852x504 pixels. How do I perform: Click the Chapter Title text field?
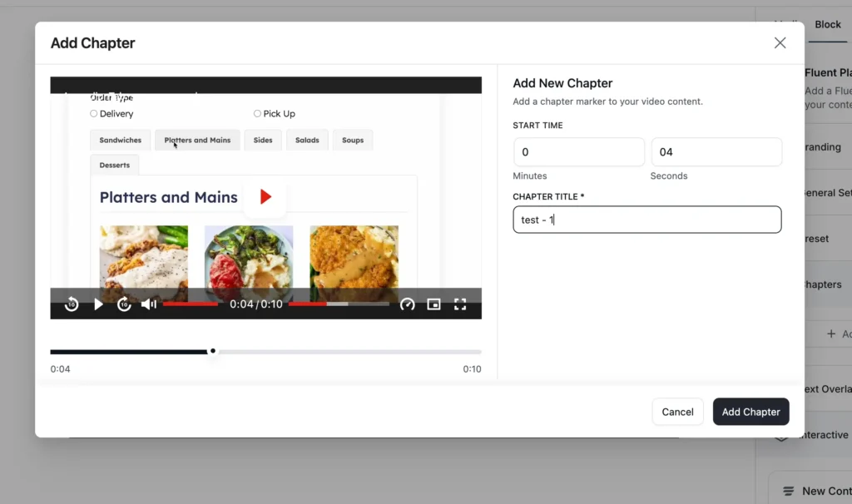tap(646, 220)
